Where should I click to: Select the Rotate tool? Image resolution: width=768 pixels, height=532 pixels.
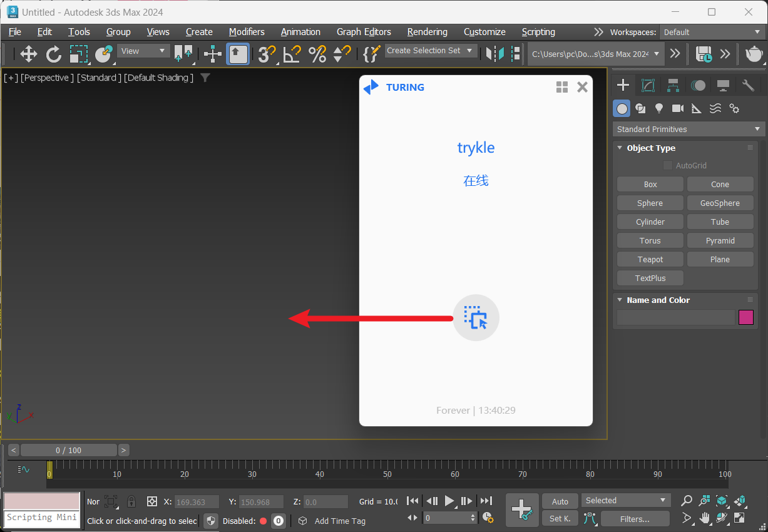pyautogui.click(x=54, y=54)
